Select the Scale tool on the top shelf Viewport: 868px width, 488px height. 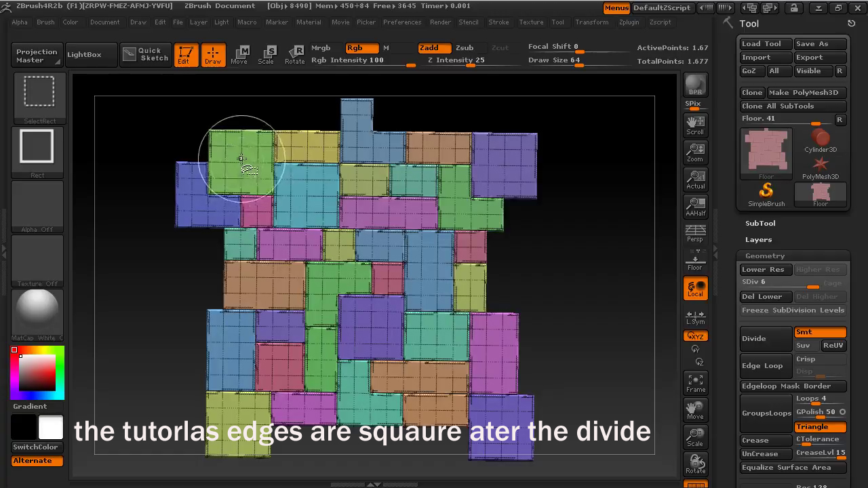(269, 55)
